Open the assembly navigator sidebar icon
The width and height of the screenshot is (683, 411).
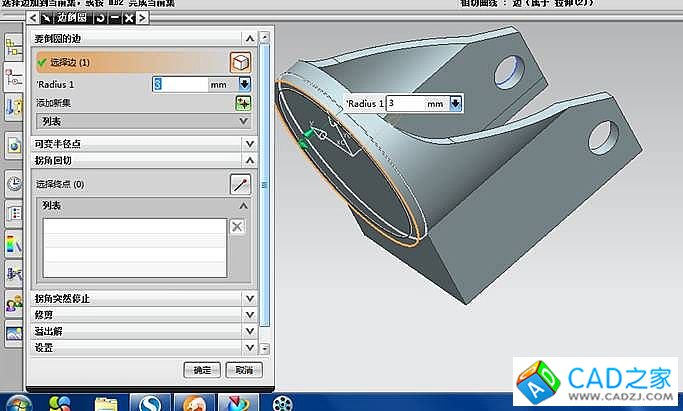[x=15, y=45]
